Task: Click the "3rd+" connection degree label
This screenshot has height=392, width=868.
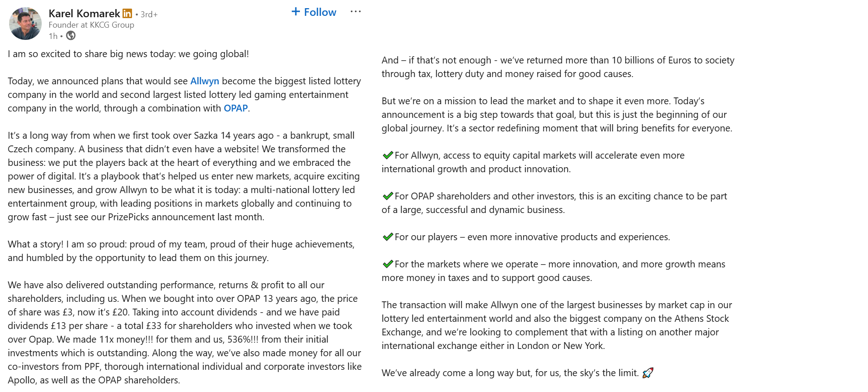Action: (149, 15)
